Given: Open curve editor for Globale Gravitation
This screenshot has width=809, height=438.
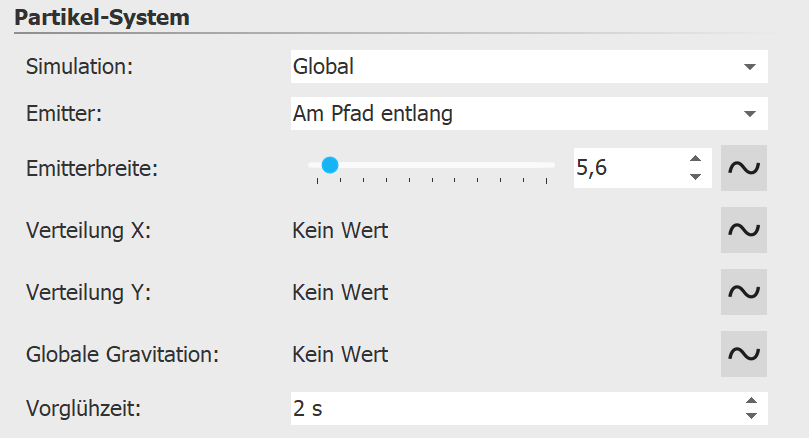Looking at the screenshot, I should coord(743,354).
